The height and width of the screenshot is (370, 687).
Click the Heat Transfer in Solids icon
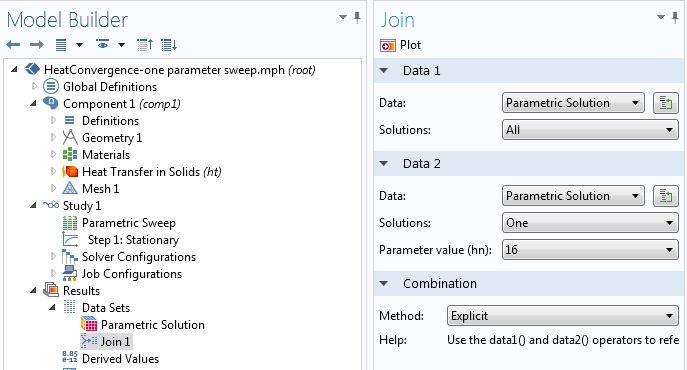(x=70, y=171)
